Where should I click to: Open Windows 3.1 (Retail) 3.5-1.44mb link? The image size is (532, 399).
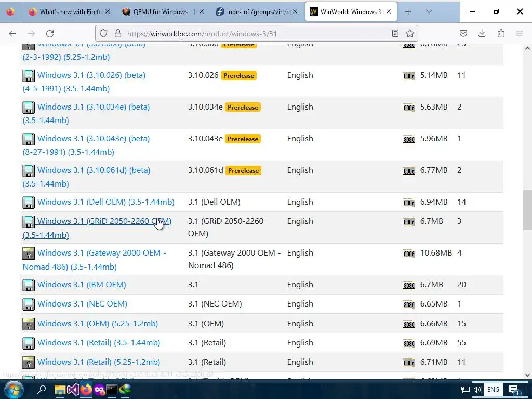click(99, 343)
